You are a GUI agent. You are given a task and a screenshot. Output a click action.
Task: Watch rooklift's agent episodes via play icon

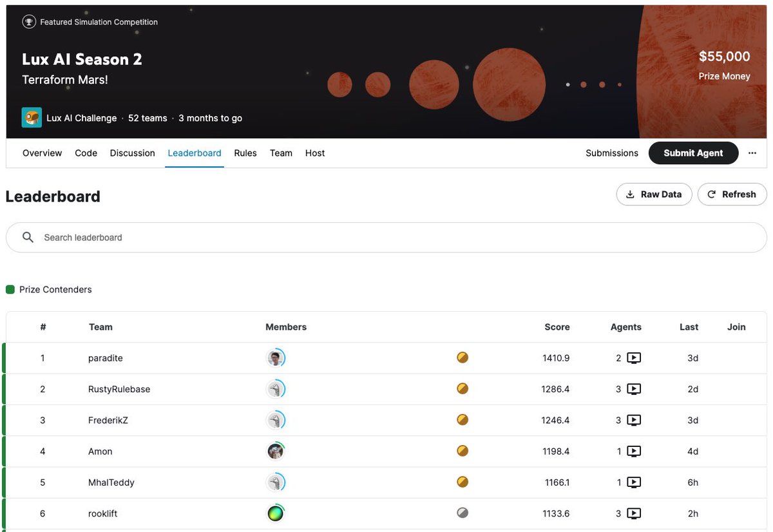click(x=634, y=513)
